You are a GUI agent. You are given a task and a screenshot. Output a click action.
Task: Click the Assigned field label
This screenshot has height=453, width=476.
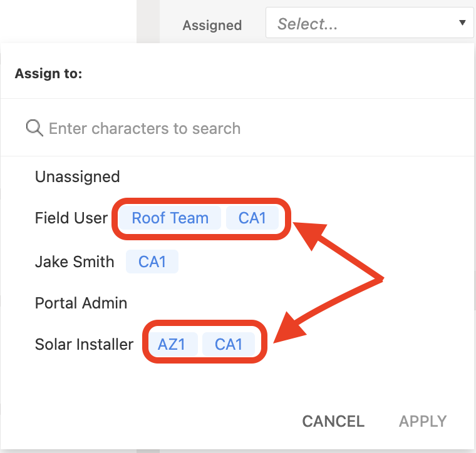212,25
